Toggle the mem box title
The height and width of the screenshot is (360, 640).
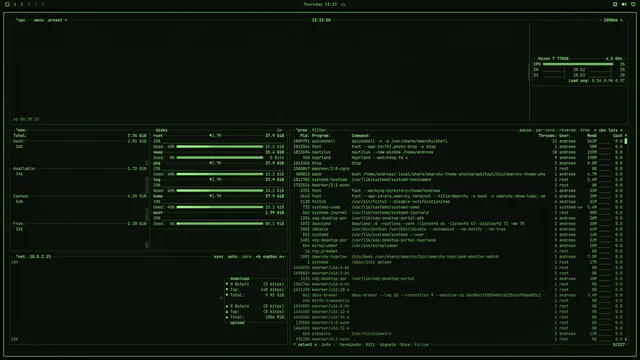pyautogui.click(x=20, y=130)
